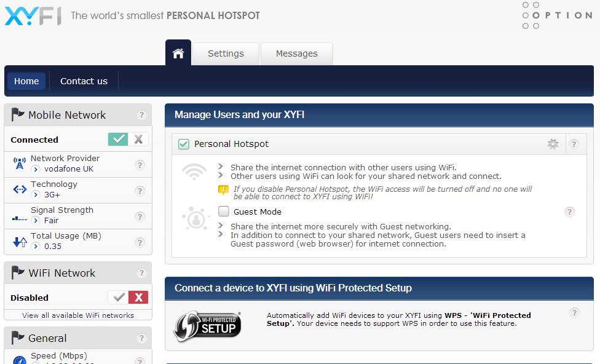Open help for Mobile Network panel
Viewport: 600px width, 364px height.
pos(141,115)
